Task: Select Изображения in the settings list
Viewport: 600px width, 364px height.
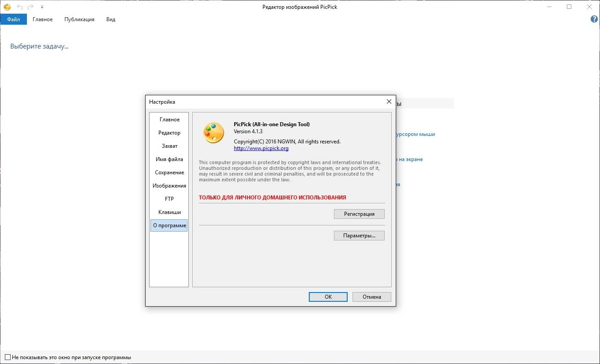Action: (x=169, y=186)
